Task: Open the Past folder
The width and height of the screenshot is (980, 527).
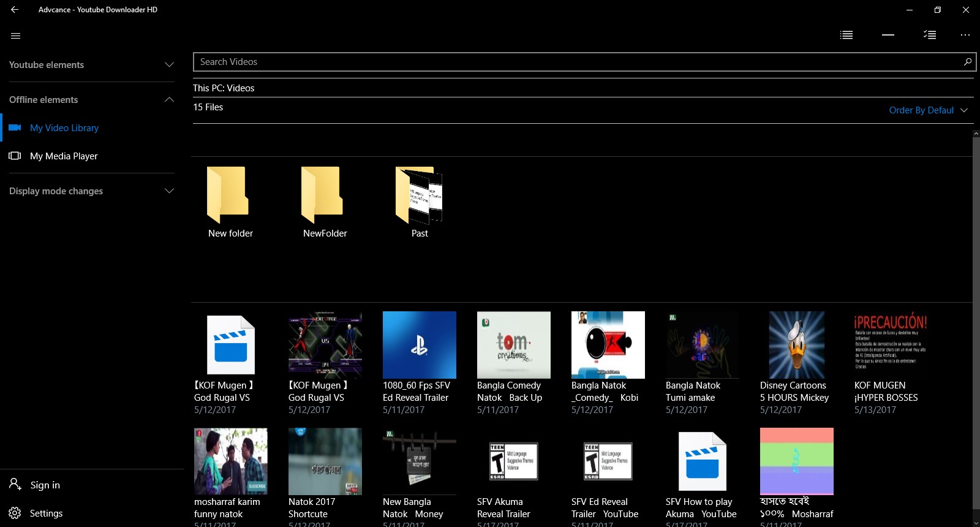Action: 420,202
